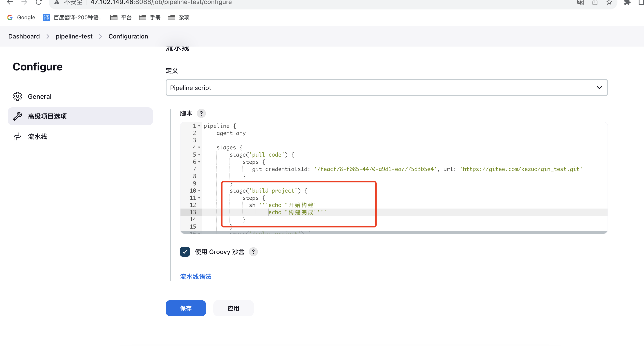This screenshot has width=644, height=346.
Task: Open the 杂项 bookmarks folder
Action: point(178,18)
